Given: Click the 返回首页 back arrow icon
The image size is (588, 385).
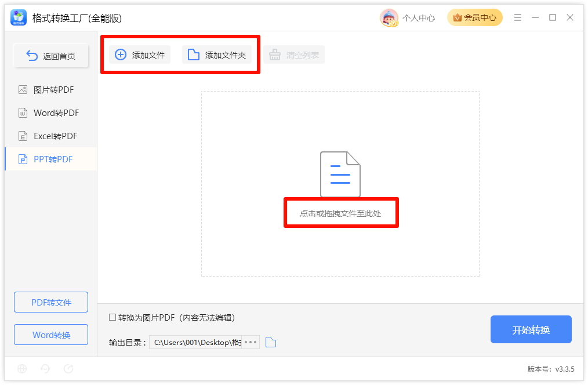Looking at the screenshot, I should click(x=32, y=56).
